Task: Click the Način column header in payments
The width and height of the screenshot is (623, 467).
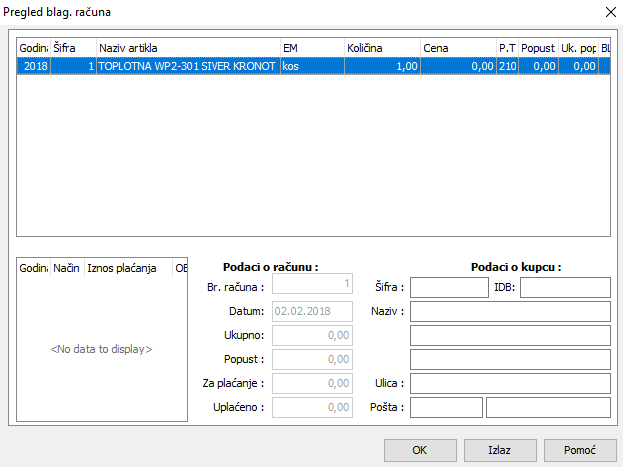Action: (67, 268)
